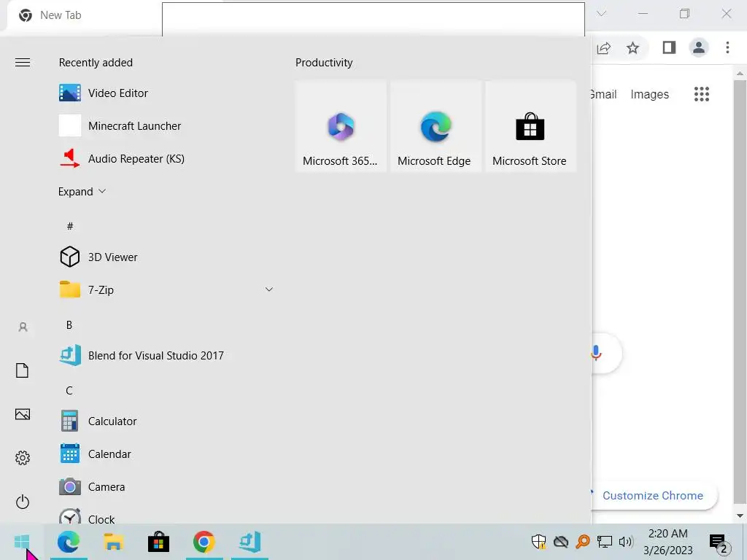Open the Images link

coord(649,94)
